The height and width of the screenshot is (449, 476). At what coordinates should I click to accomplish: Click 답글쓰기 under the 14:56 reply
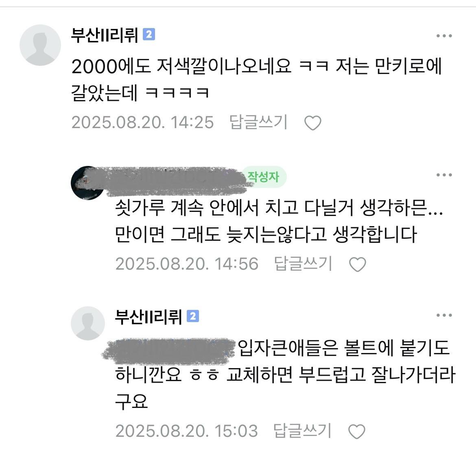pos(303,263)
